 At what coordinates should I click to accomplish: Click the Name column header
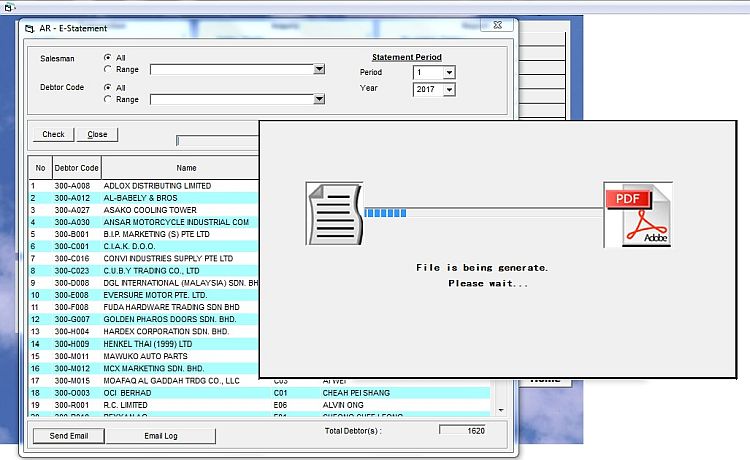pos(186,168)
